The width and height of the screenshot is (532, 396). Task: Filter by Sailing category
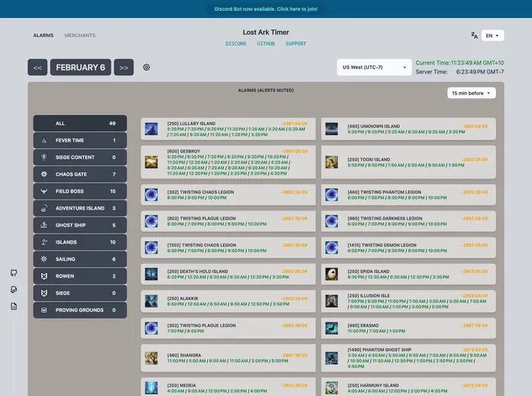point(80,259)
